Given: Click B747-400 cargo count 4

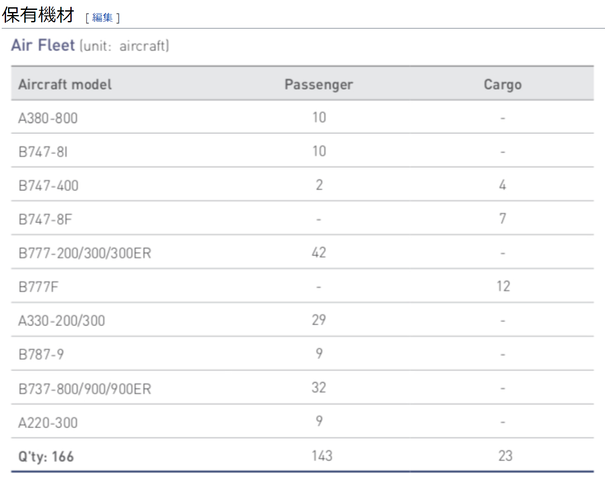Looking at the screenshot, I should pos(502,185).
